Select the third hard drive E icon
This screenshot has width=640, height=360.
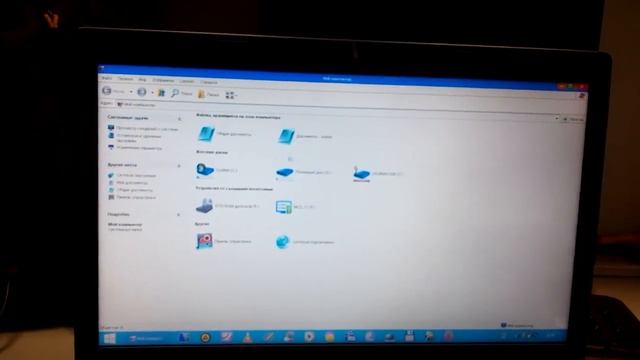361,174
